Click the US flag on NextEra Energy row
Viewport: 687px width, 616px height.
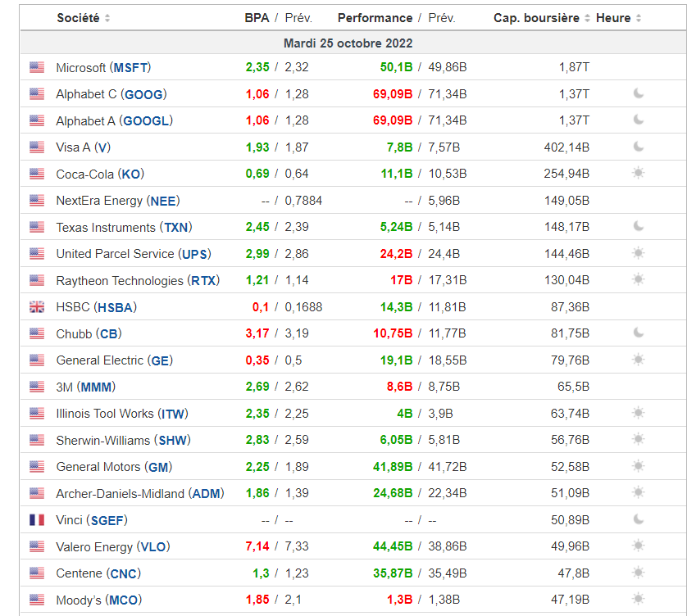(x=37, y=201)
